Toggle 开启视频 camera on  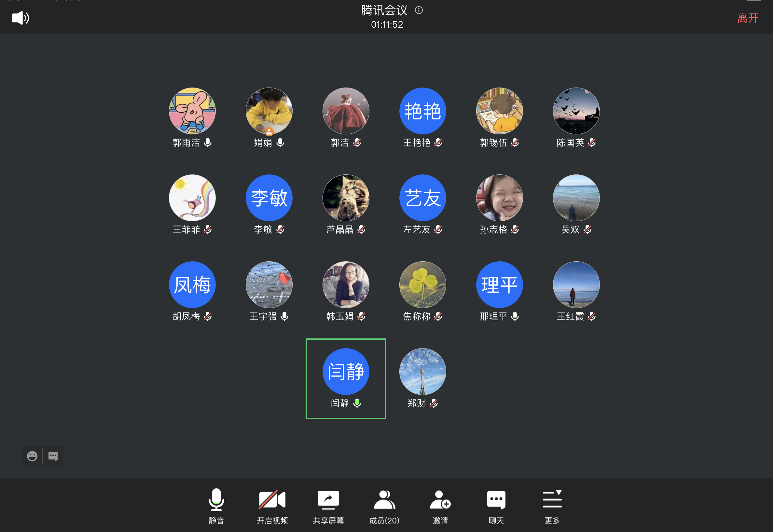(272, 499)
